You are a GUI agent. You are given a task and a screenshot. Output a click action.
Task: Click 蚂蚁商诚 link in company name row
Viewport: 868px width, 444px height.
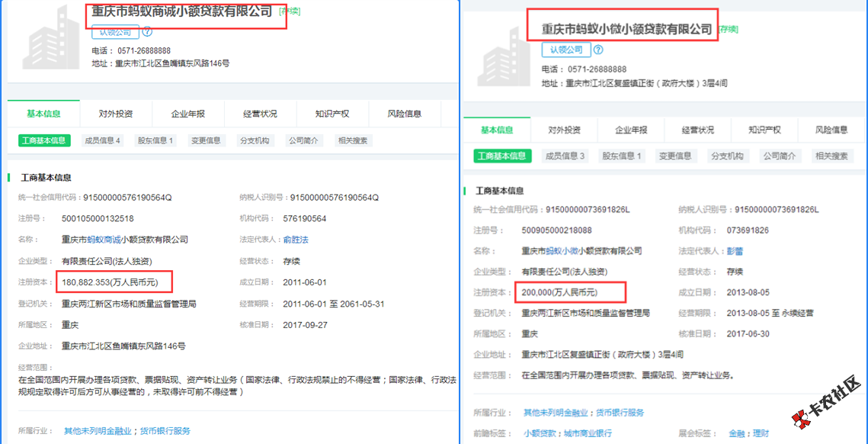click(104, 240)
